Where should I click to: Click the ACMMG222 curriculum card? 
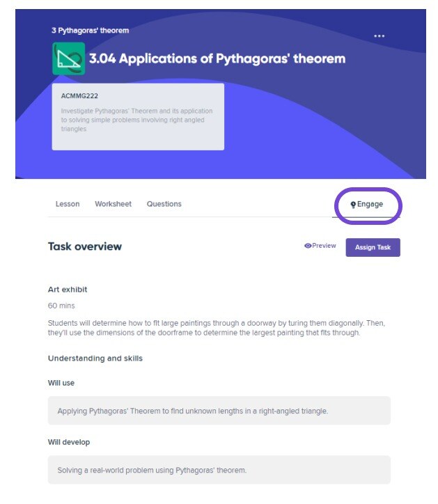point(138,117)
